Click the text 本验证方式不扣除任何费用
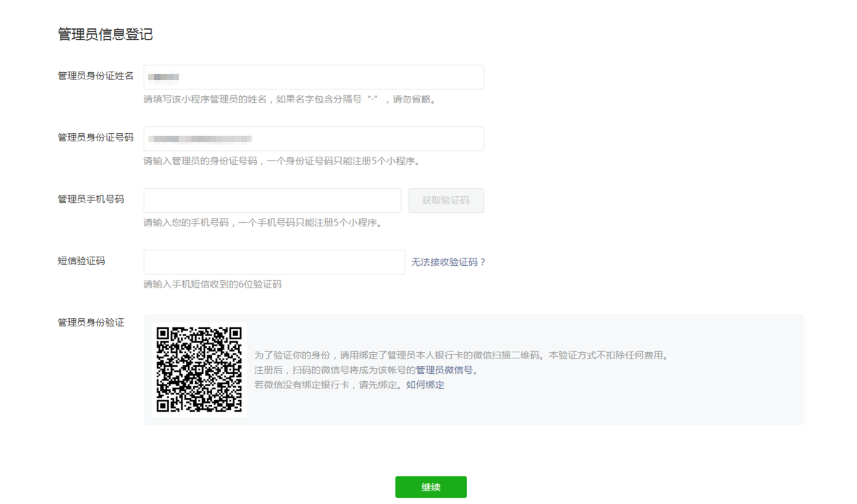Screen dimensions: 857x504 608,355
